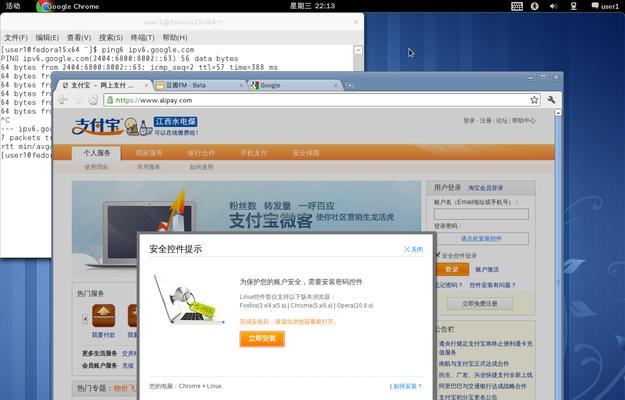This screenshot has height=400, width=625.
Task: Close the Google tab
Action: click(x=336, y=85)
